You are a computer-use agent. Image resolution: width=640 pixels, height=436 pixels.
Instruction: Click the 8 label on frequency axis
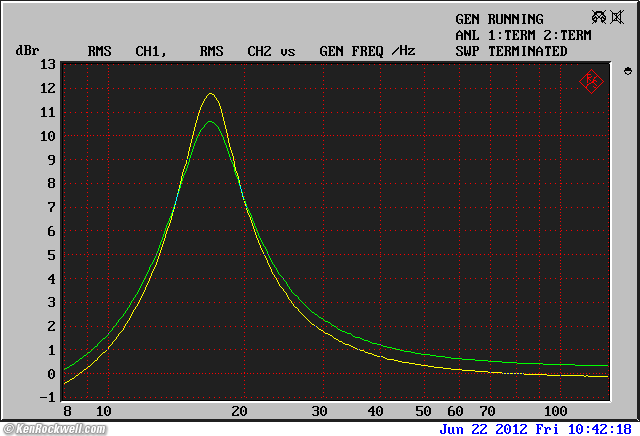coord(66,411)
